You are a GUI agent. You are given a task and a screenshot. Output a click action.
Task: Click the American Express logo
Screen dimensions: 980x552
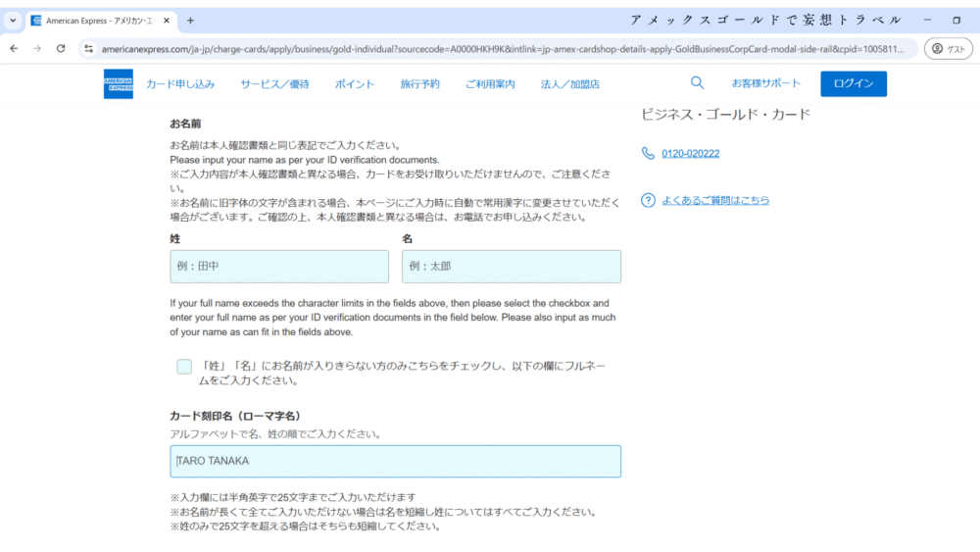(x=119, y=83)
